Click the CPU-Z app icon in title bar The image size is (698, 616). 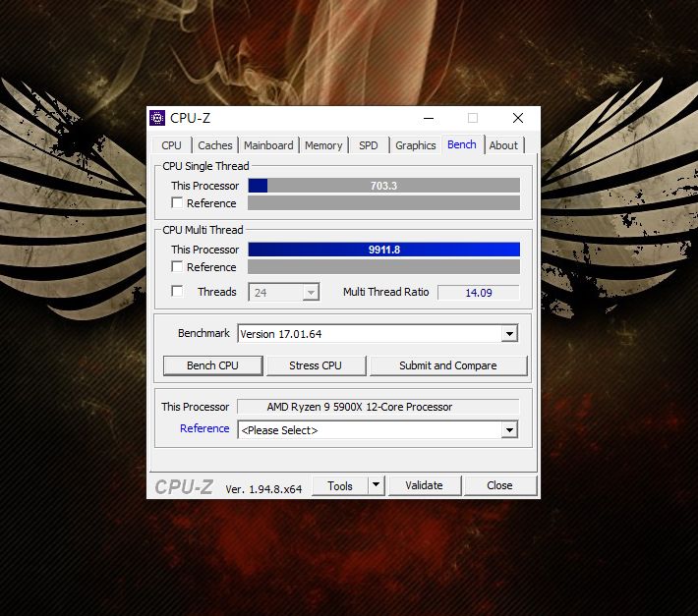[157, 118]
